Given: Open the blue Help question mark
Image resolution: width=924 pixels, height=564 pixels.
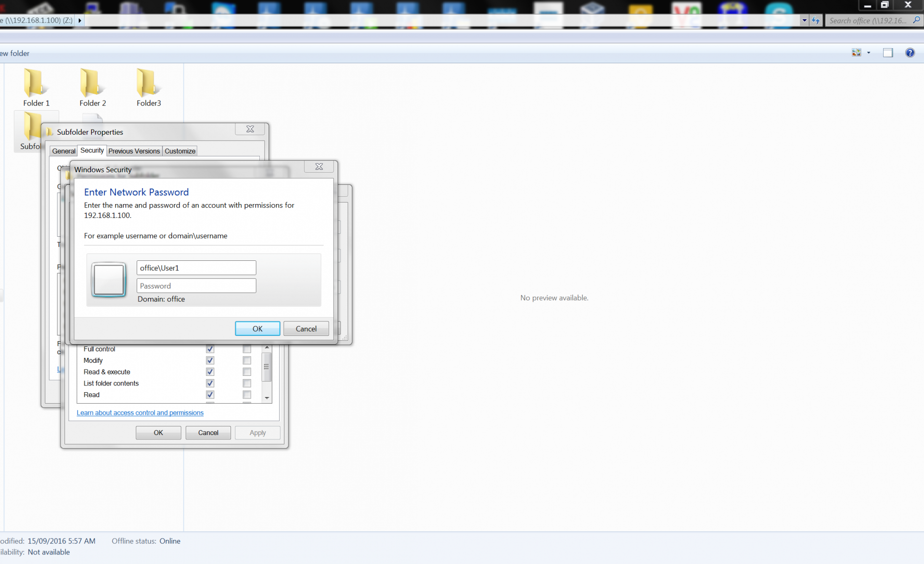Looking at the screenshot, I should coord(910,53).
